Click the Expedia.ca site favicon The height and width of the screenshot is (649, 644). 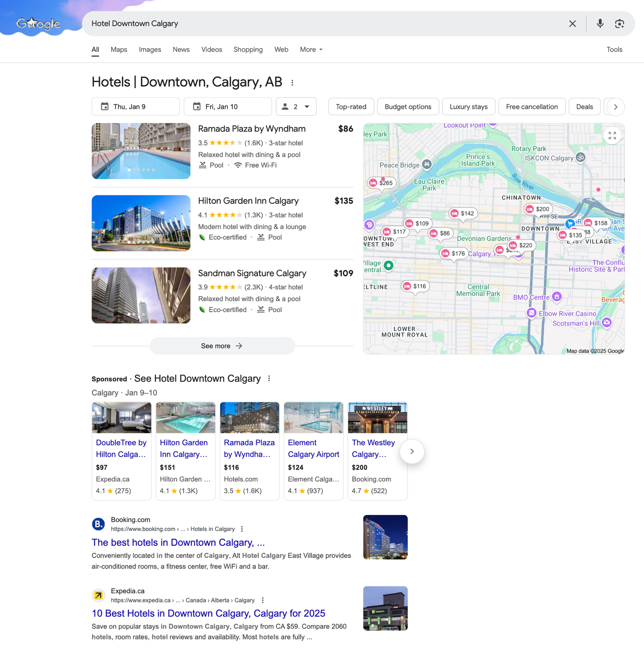[x=99, y=595]
